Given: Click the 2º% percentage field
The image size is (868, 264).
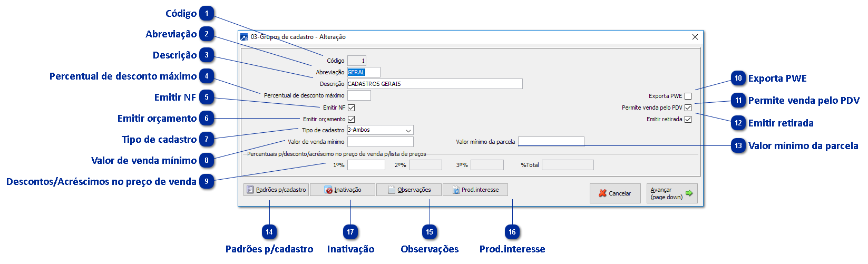Looking at the screenshot, I should (425, 165).
